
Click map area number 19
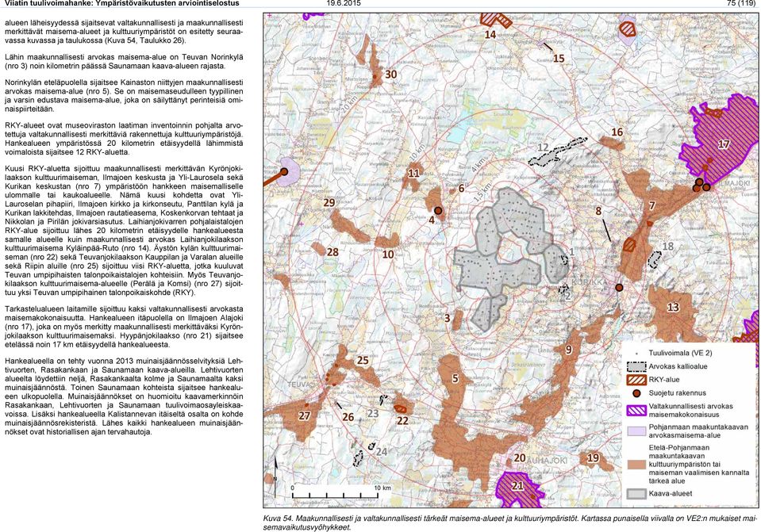coord(593,457)
